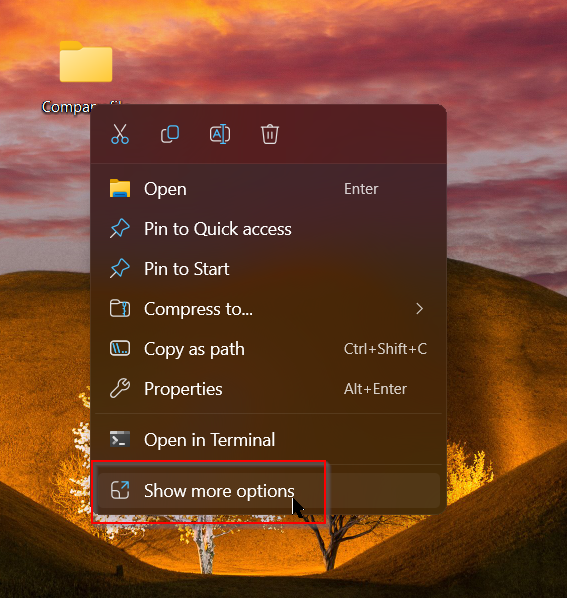Image resolution: width=567 pixels, height=598 pixels.
Task: Click the Alt+Enter shortcut text
Action: click(x=375, y=389)
